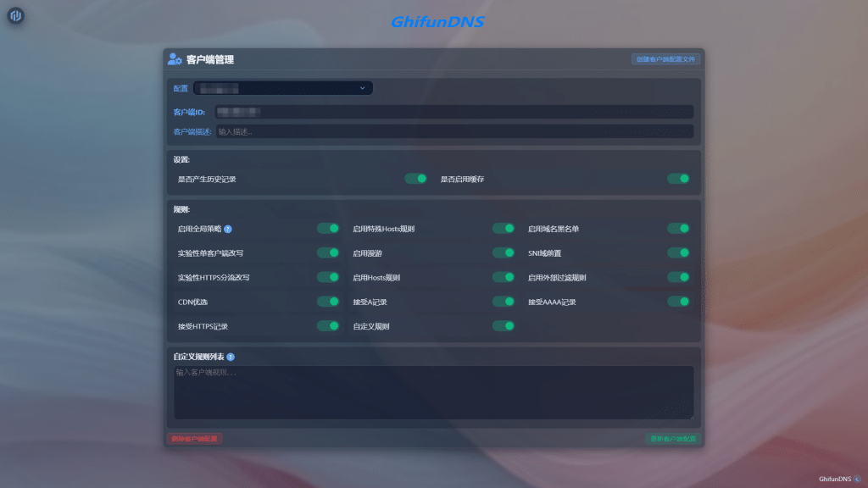The width and height of the screenshot is (868, 488).
Task: Click the 接受AAAA记录 label text
Action: point(552,302)
